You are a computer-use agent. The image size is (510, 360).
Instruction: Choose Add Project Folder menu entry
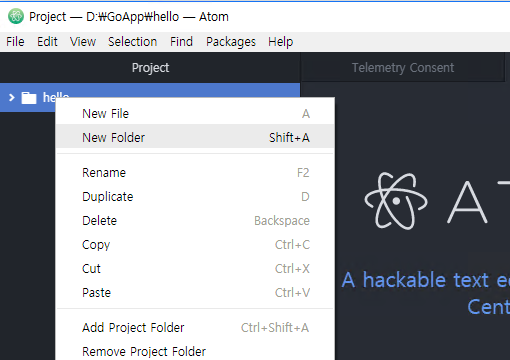(195, 328)
